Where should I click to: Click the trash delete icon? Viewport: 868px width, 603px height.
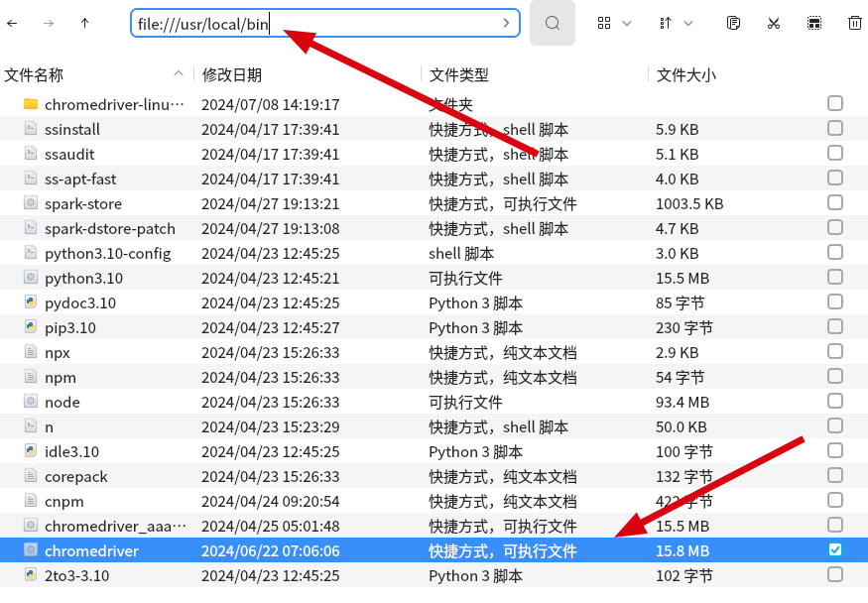click(x=853, y=23)
